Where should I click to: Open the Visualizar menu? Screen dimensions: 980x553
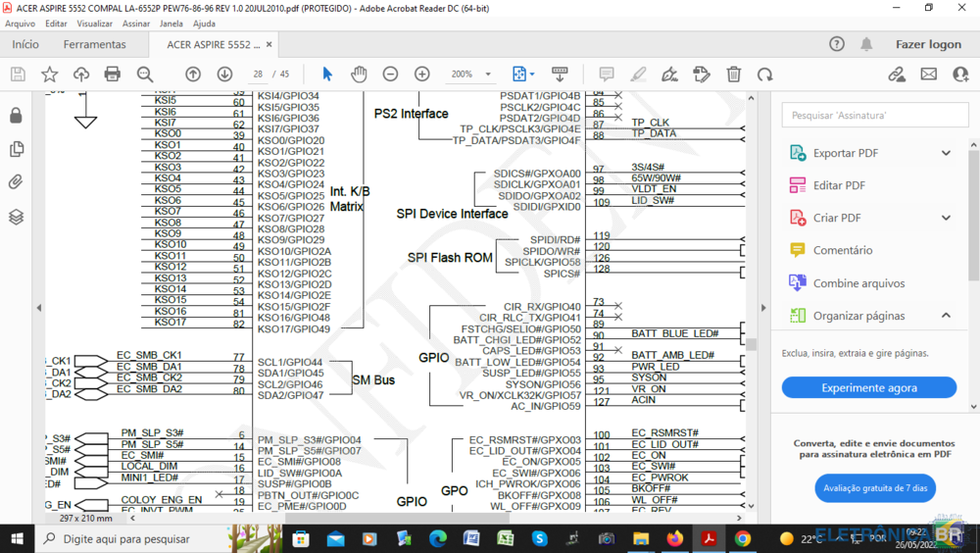pos(94,24)
